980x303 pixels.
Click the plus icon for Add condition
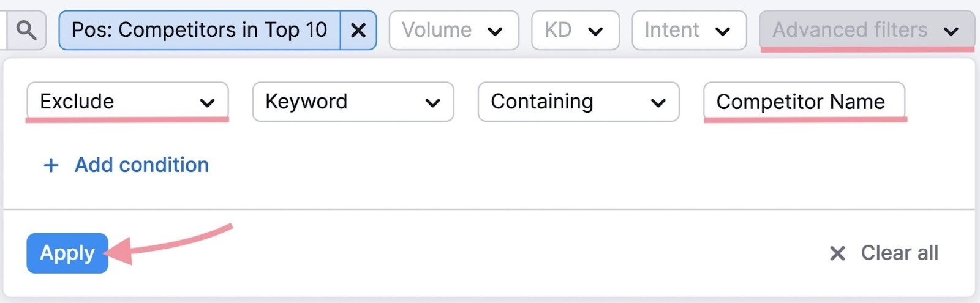coord(51,165)
